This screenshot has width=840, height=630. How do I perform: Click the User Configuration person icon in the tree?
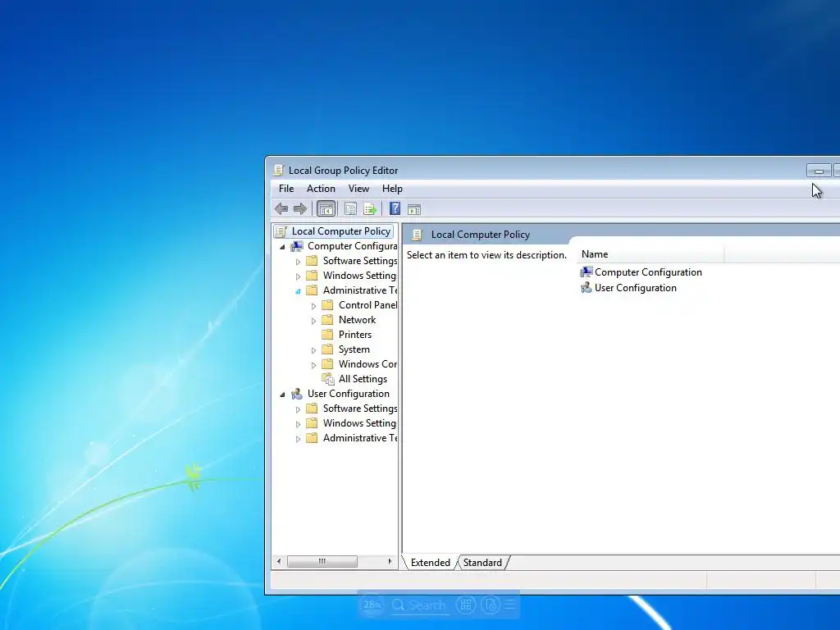[297, 394]
